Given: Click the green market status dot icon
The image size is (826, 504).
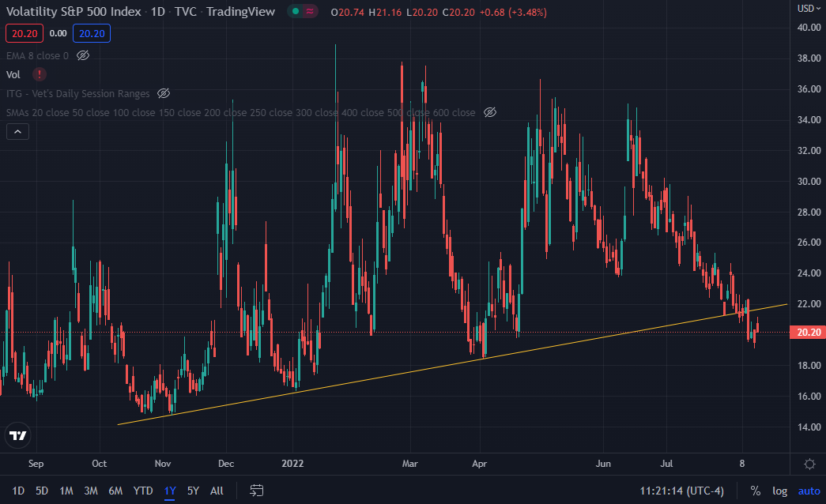Looking at the screenshot, I should click(296, 12).
